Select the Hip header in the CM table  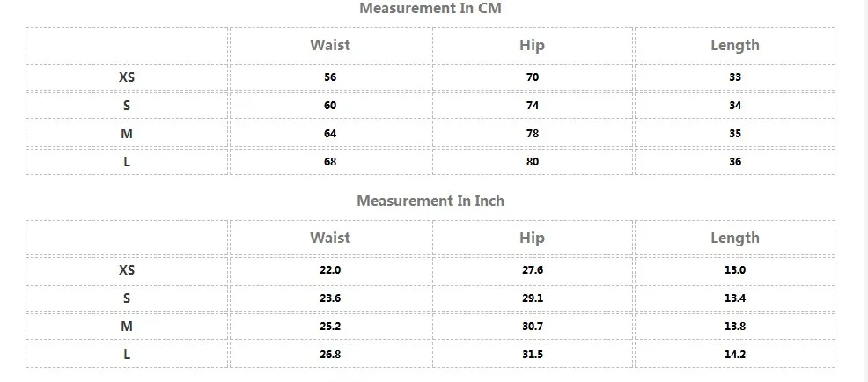point(533,45)
